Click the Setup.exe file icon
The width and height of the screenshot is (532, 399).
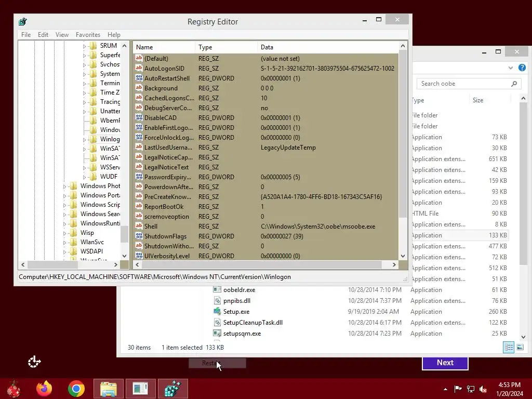217,311
